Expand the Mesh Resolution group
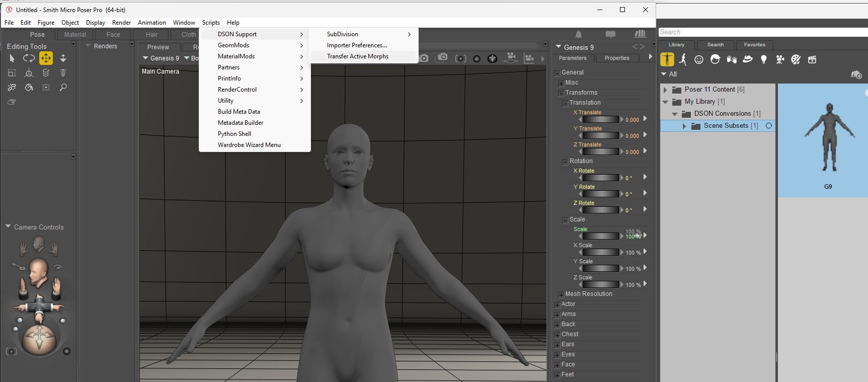The image size is (868, 382). [561, 295]
